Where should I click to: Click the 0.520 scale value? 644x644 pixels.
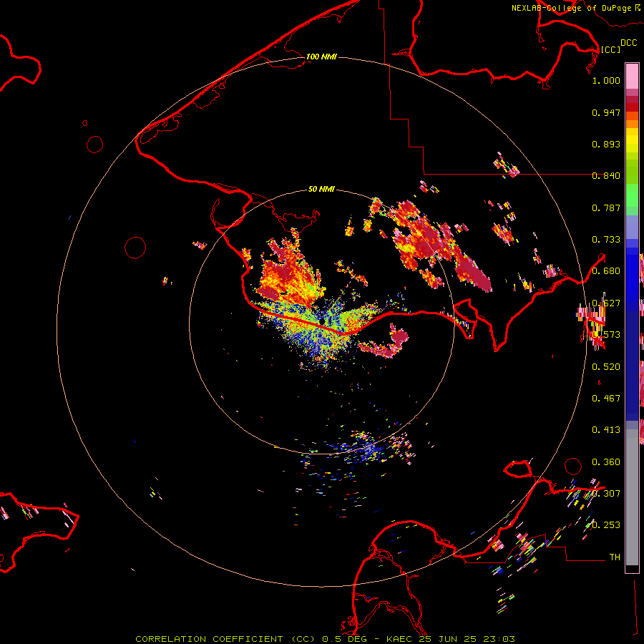(606, 367)
